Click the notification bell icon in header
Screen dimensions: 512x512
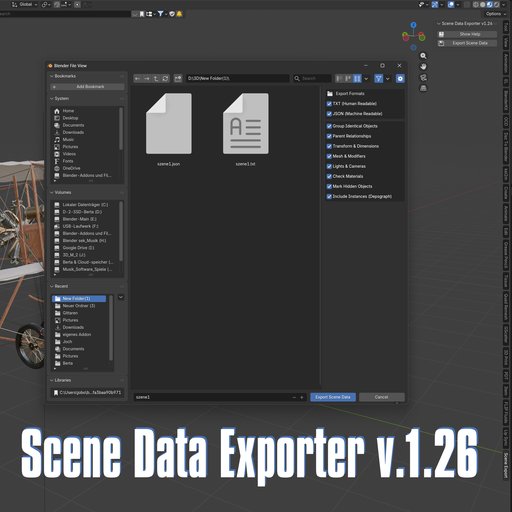point(179,14)
